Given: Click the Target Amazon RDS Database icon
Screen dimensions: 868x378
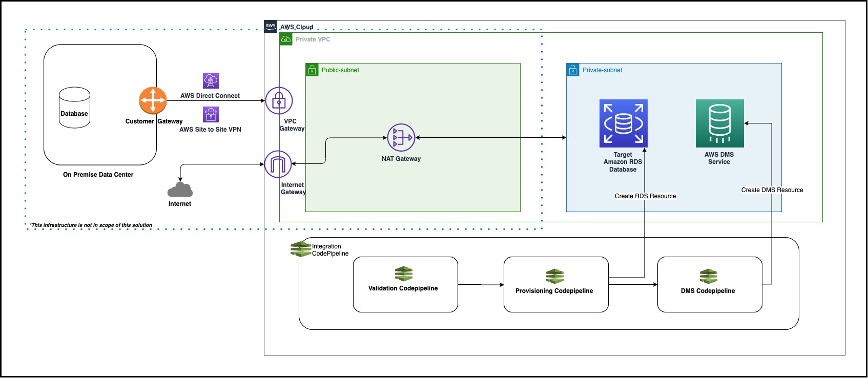Looking at the screenshot, I should pyautogui.click(x=623, y=123).
